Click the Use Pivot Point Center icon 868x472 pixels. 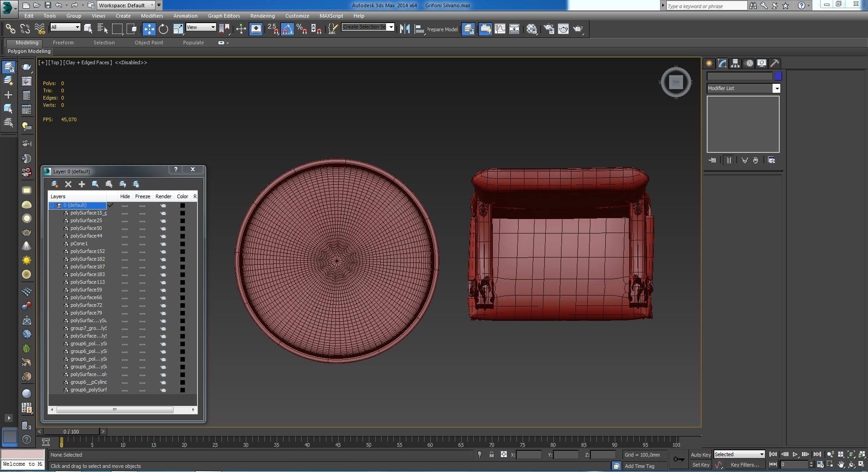[x=224, y=29]
